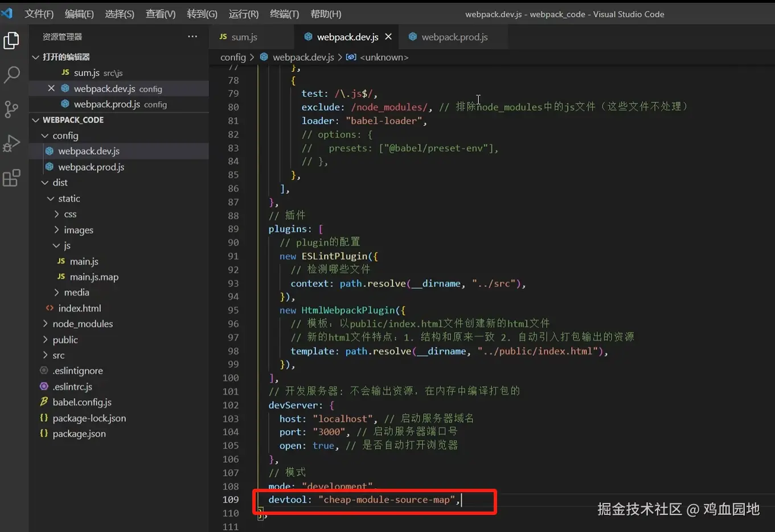Click HTML icon beside index.html
This screenshot has width=775, height=532.
pos(50,308)
